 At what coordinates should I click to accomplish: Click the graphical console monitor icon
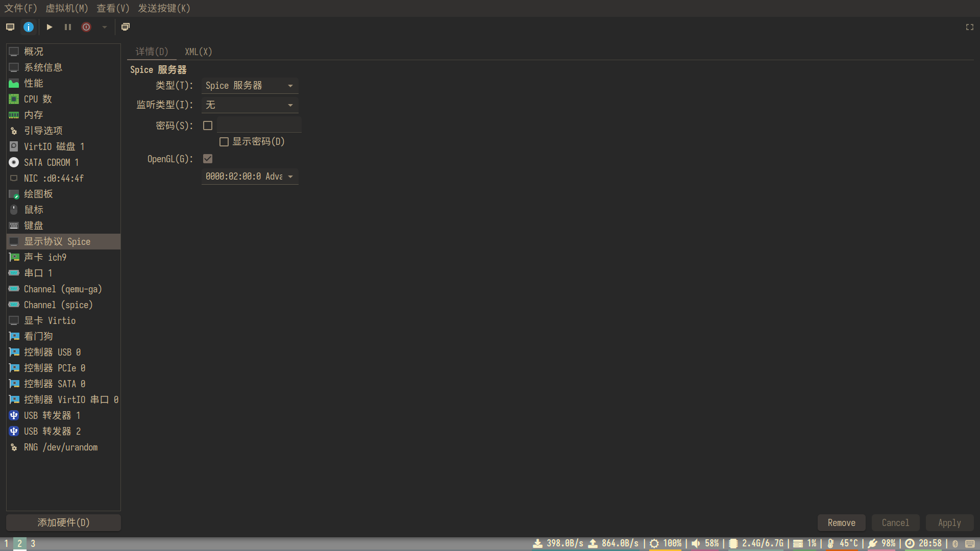coord(10,27)
